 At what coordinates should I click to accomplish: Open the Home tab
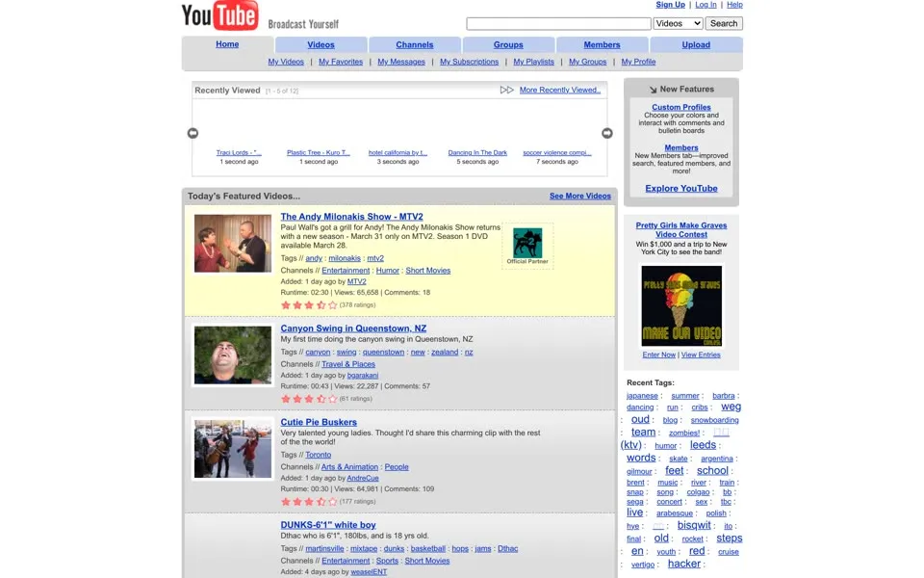pos(227,44)
